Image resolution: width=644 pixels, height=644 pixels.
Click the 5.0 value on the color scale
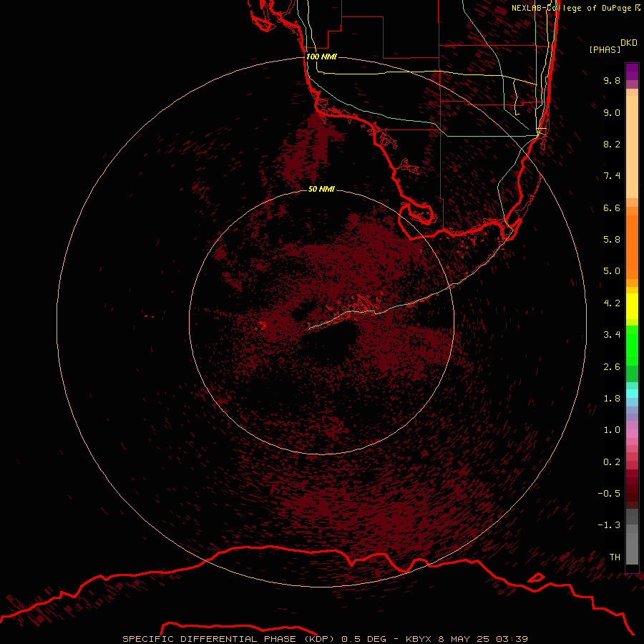(612, 271)
